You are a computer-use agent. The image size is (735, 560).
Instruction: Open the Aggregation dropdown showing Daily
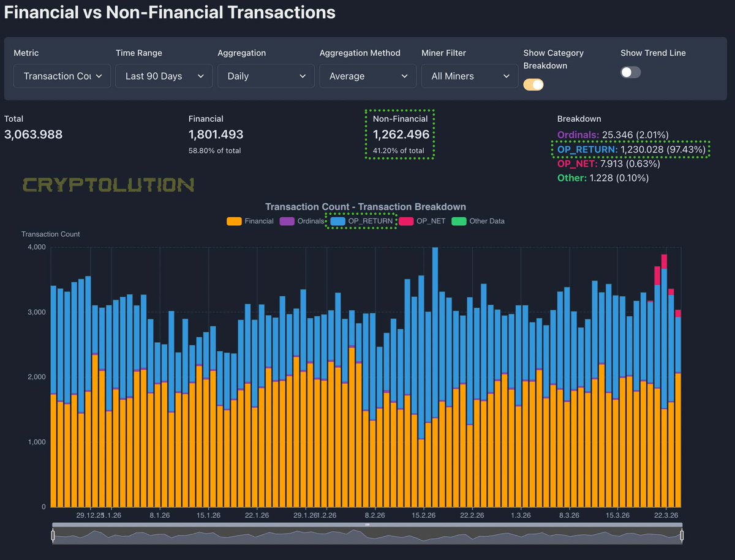(x=266, y=76)
